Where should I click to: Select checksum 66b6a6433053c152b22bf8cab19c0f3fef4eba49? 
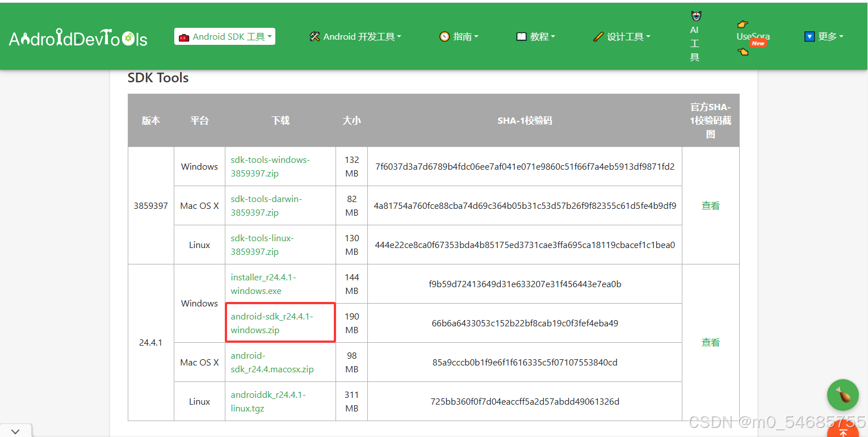pyautogui.click(x=525, y=323)
